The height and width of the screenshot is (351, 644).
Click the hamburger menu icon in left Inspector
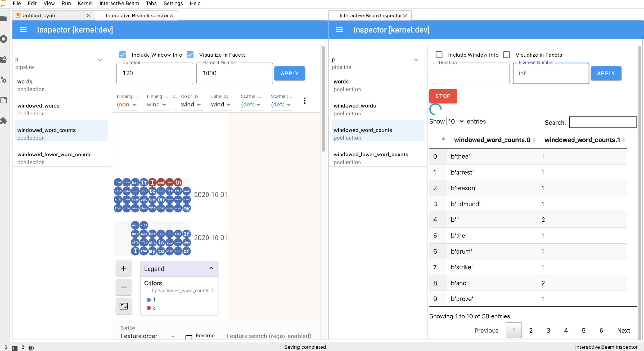click(x=23, y=30)
